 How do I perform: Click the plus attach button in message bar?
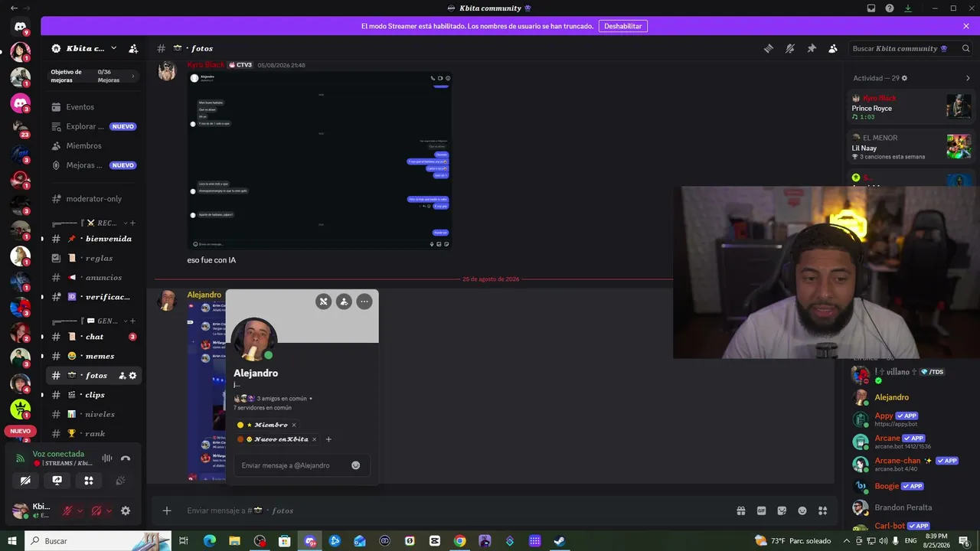[167, 510]
